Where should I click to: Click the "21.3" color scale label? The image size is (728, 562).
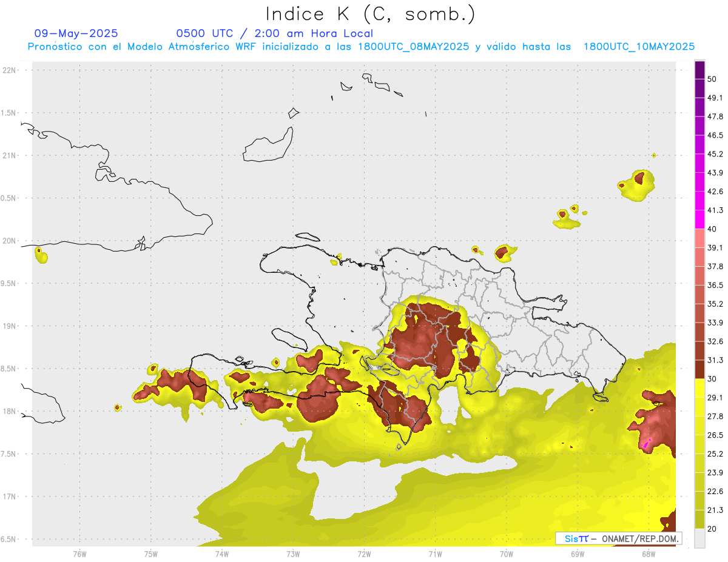(715, 510)
